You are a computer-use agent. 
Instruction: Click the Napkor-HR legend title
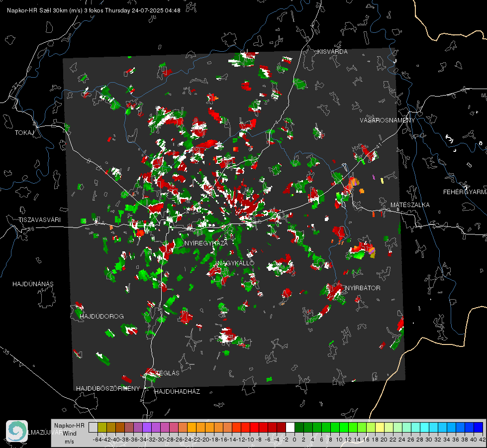(x=69, y=426)
